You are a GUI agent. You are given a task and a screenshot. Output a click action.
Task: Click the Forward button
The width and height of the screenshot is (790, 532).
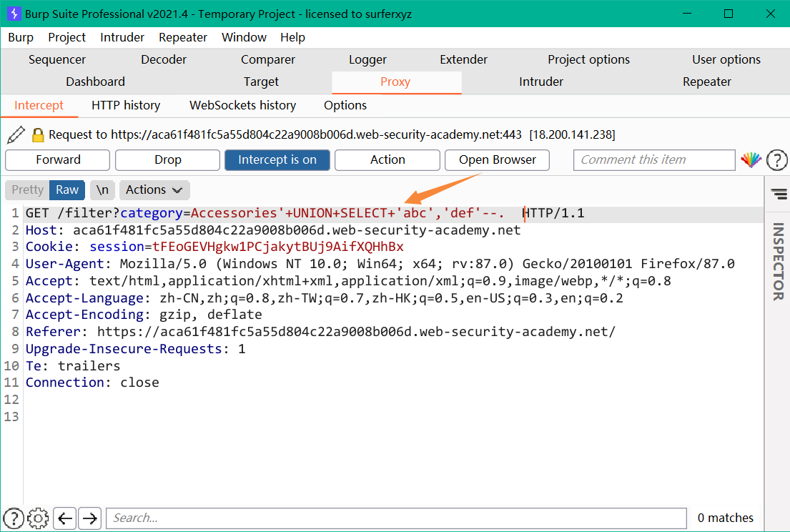(x=58, y=160)
